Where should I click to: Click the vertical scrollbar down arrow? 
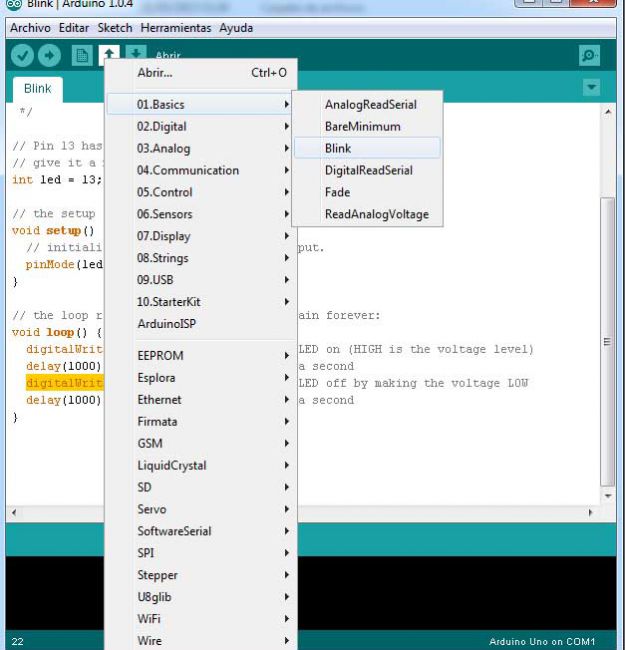pyautogui.click(x=608, y=496)
